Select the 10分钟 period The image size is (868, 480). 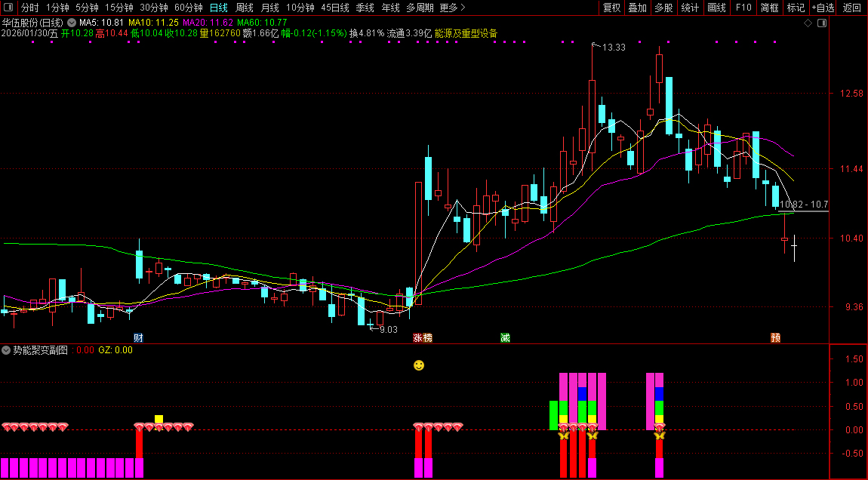(300, 8)
